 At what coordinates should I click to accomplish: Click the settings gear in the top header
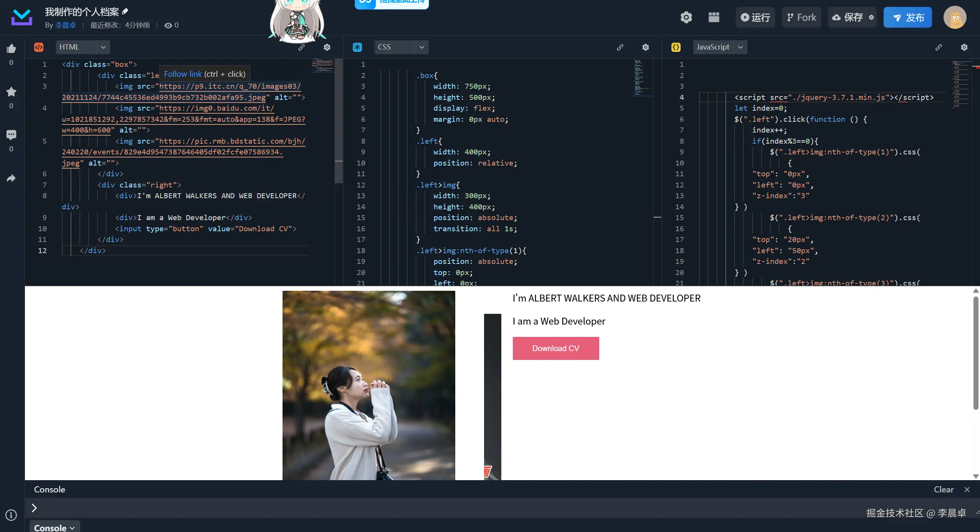[x=686, y=17]
